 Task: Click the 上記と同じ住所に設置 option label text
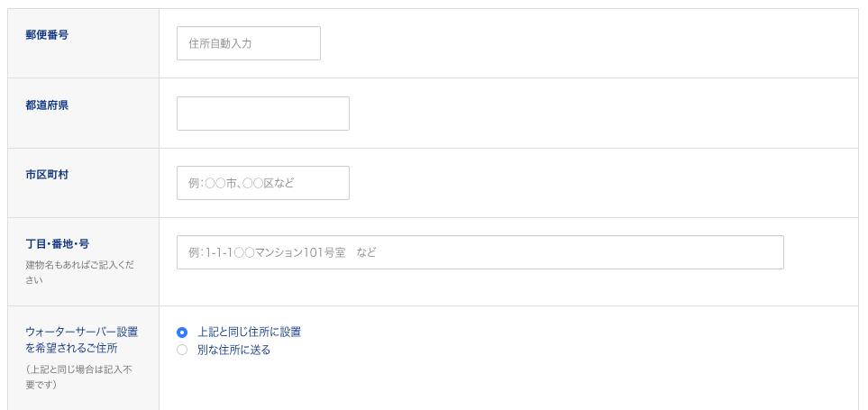click(x=249, y=333)
